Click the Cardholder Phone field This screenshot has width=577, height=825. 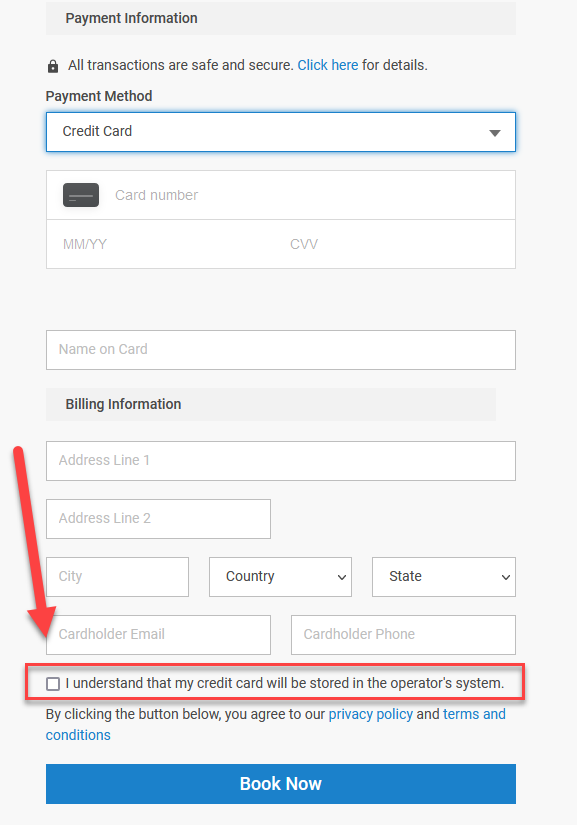(x=403, y=635)
